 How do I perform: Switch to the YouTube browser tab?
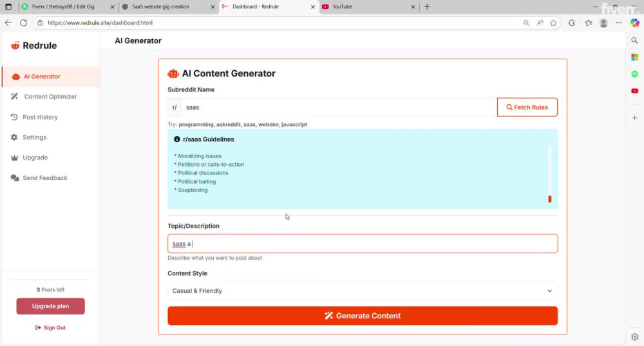pos(368,6)
